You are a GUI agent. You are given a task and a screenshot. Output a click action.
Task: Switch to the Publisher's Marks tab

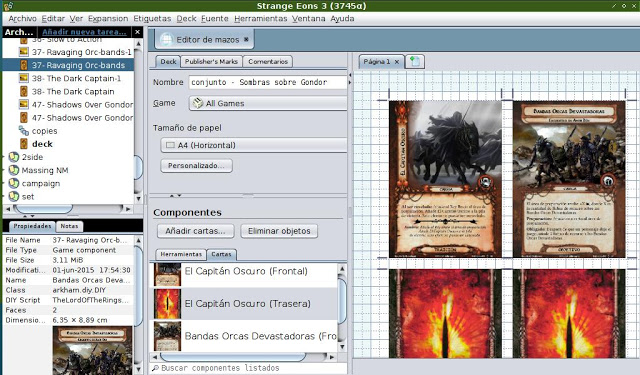[x=211, y=62]
